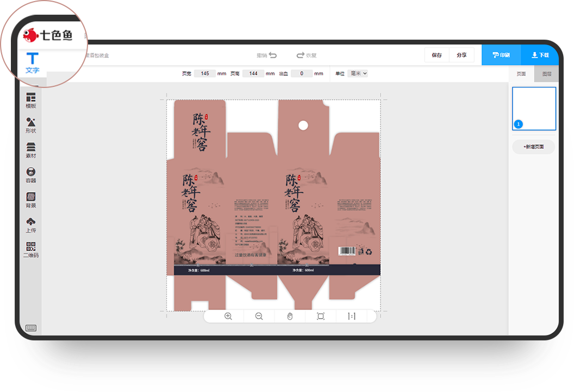Open the 形状 shapes panel
Viewport: 574px width, 392px height.
point(31,125)
